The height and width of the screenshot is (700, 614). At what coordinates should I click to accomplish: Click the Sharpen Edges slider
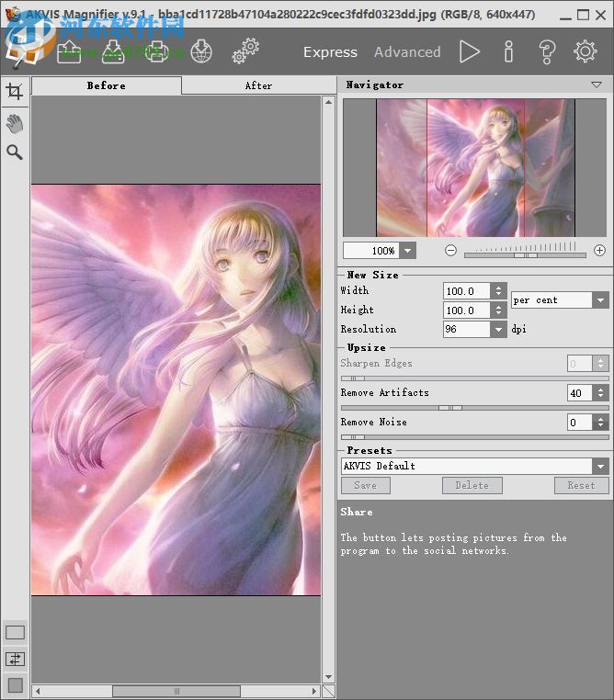[474, 378]
